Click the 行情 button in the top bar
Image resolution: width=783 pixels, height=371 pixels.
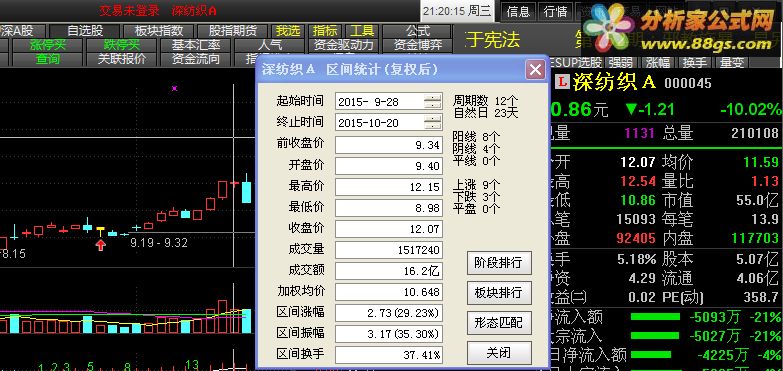coord(555,11)
